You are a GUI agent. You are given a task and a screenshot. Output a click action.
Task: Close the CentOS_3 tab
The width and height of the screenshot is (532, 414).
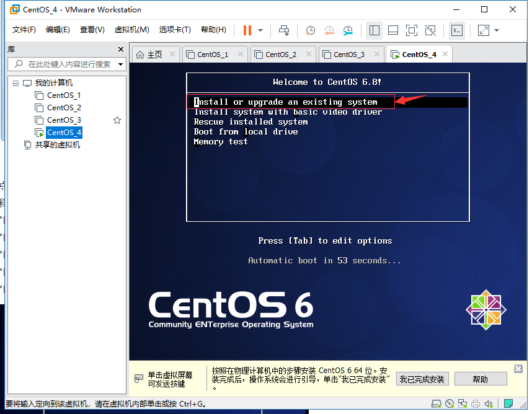[377, 55]
